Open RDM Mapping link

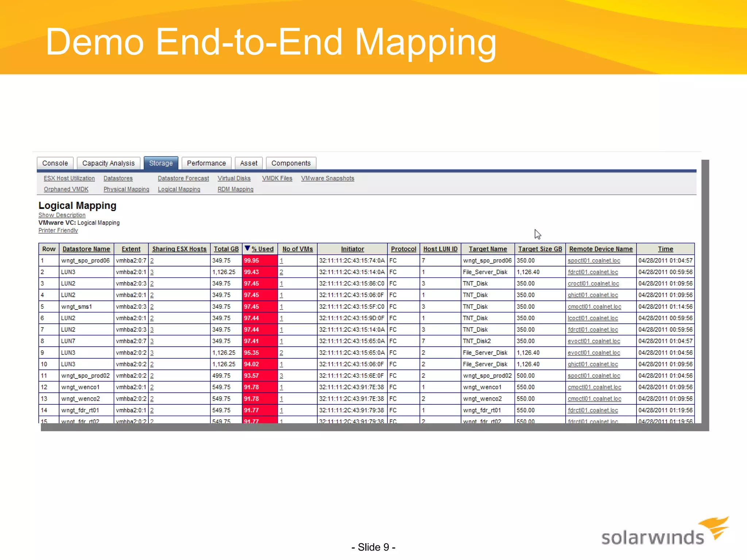[x=236, y=189]
